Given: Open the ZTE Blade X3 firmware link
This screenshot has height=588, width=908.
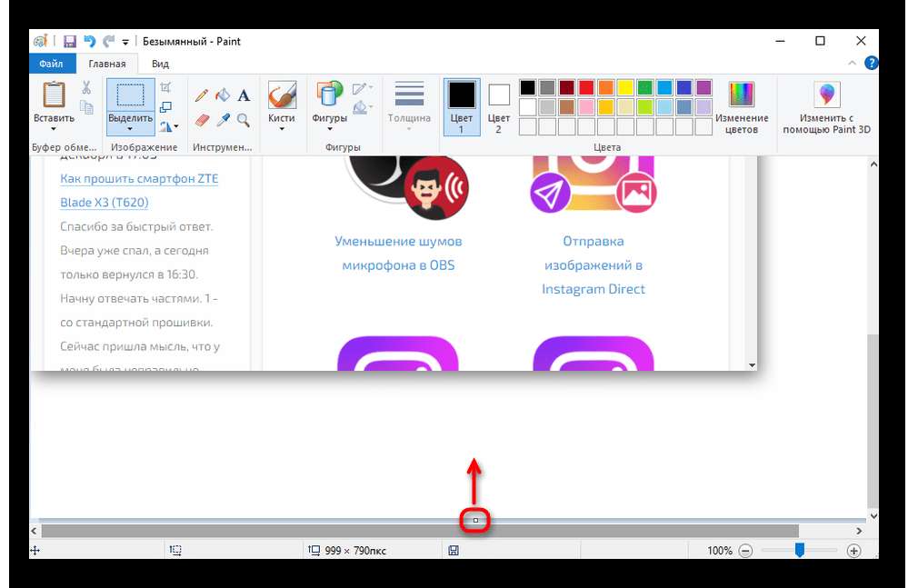Looking at the screenshot, I should tap(139, 191).
